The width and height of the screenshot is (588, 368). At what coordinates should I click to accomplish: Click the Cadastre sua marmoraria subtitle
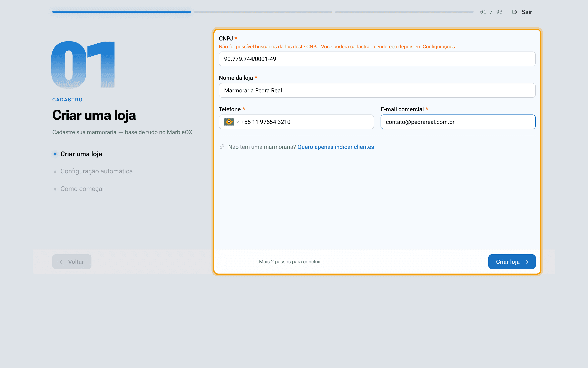pyautogui.click(x=123, y=132)
